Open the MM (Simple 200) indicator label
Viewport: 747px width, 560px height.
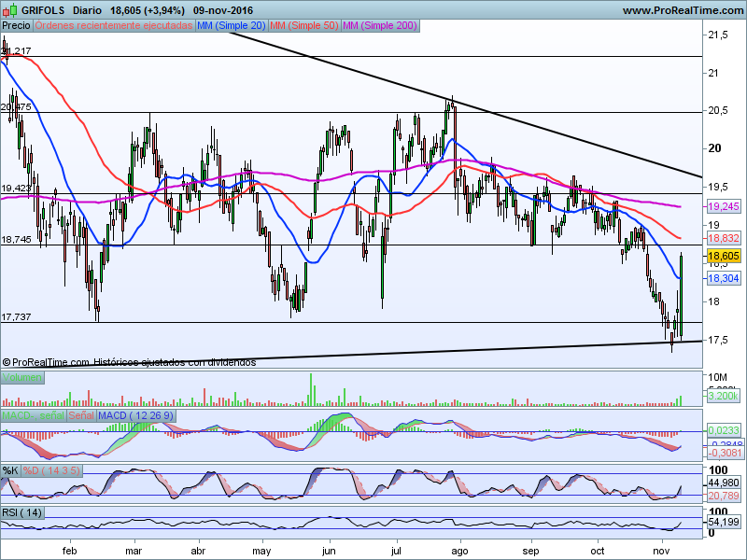pos(380,26)
